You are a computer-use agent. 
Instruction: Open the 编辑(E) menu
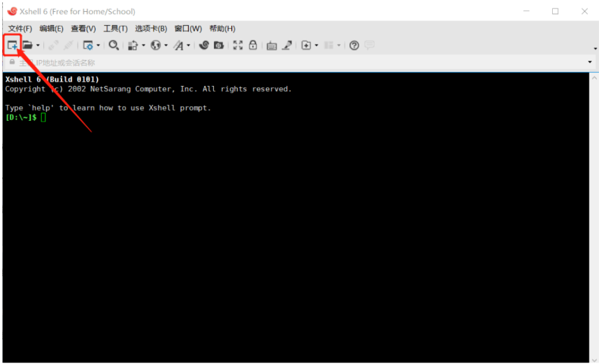click(51, 29)
